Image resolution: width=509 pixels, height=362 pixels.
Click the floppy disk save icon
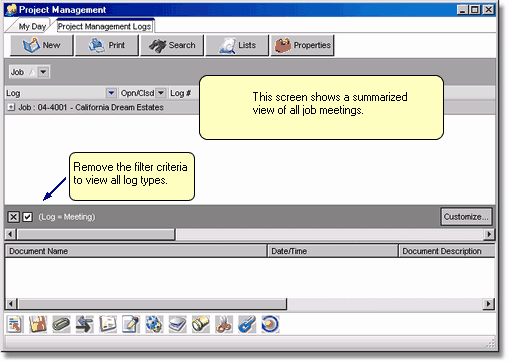[38, 324]
